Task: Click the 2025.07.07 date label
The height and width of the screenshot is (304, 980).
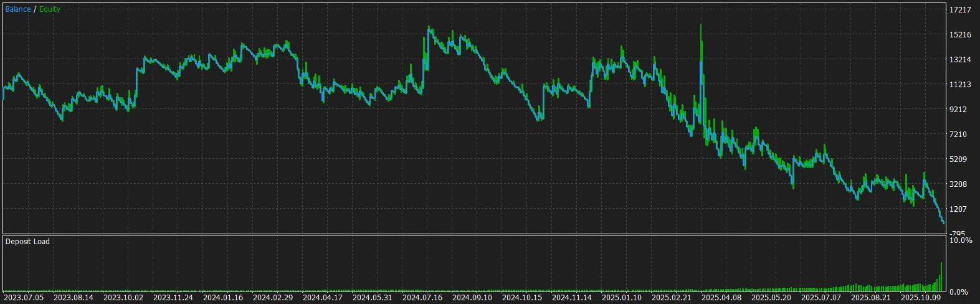Action: click(x=821, y=298)
